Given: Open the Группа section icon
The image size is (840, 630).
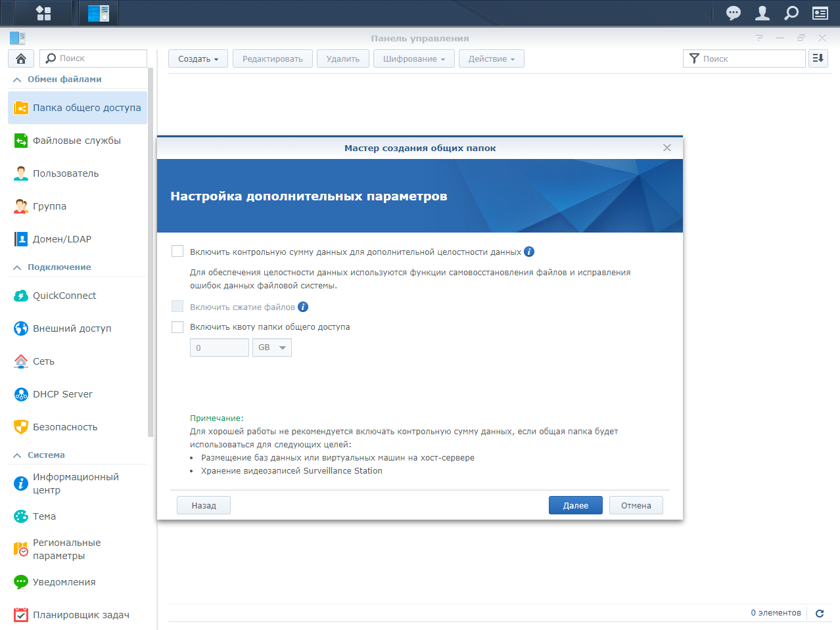Looking at the screenshot, I should (21, 206).
